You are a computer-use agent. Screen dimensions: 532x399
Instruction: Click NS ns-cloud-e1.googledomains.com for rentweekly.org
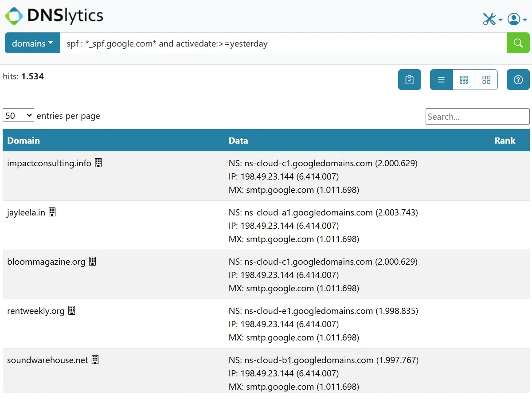pos(309,311)
